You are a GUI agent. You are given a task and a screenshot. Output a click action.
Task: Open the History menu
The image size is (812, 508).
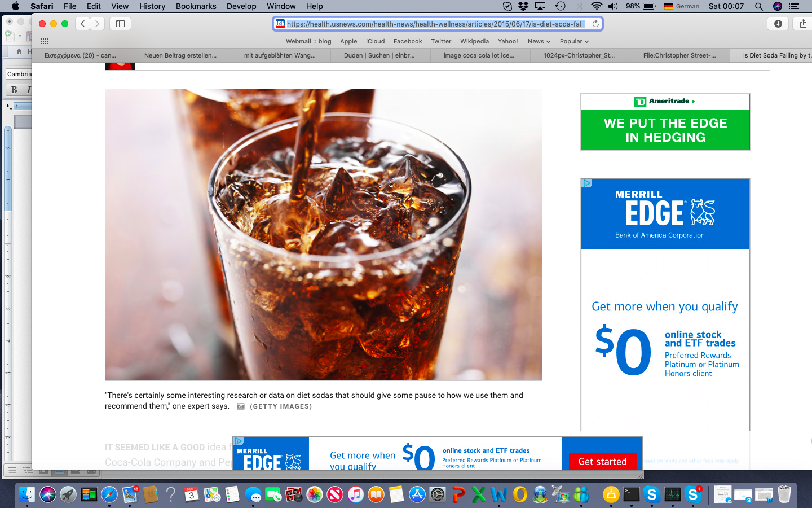point(152,6)
